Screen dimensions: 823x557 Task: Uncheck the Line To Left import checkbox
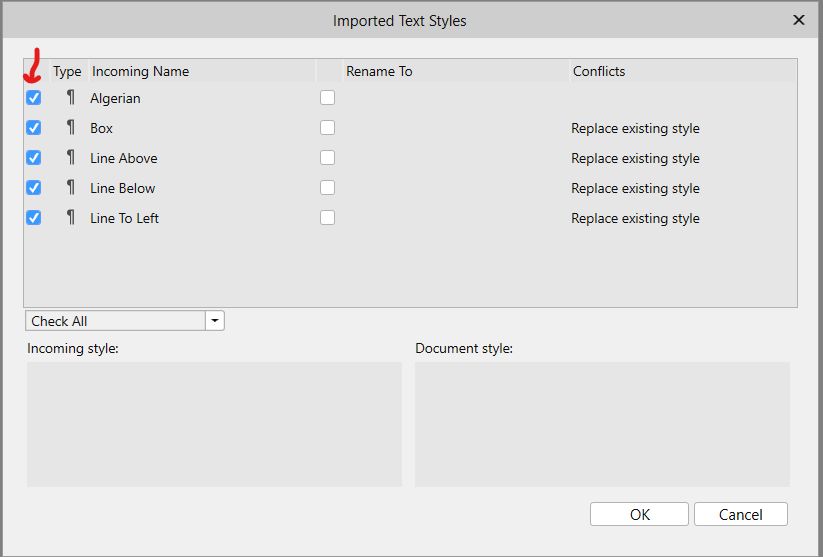(x=34, y=217)
